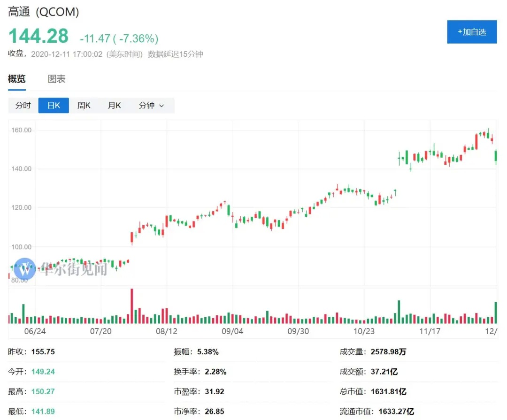Click the 成交额 value 37.21亿
The image size is (507, 420).
click(384, 372)
